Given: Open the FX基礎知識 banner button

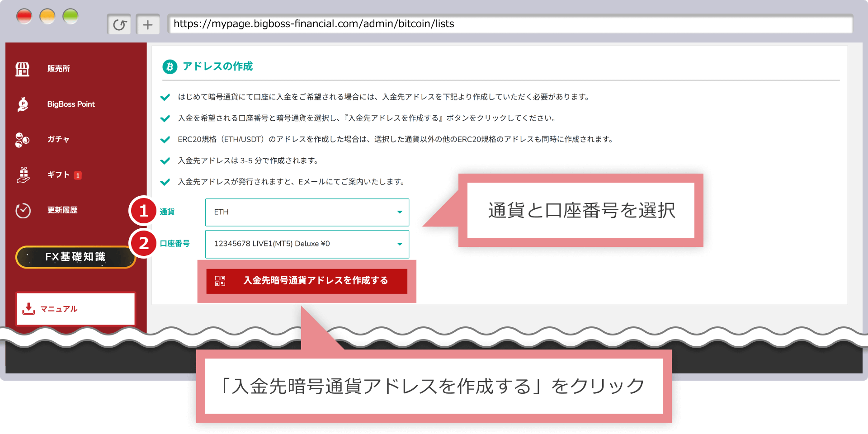Looking at the screenshot, I should click(75, 257).
